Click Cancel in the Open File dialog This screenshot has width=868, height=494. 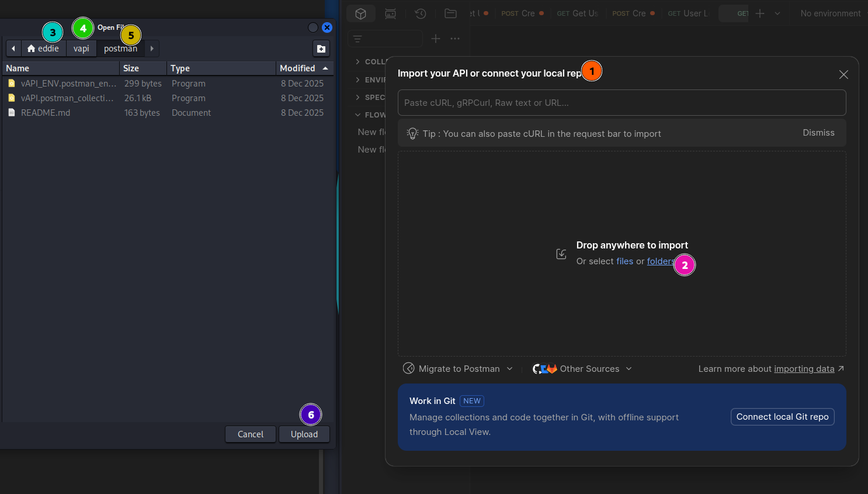tap(251, 434)
